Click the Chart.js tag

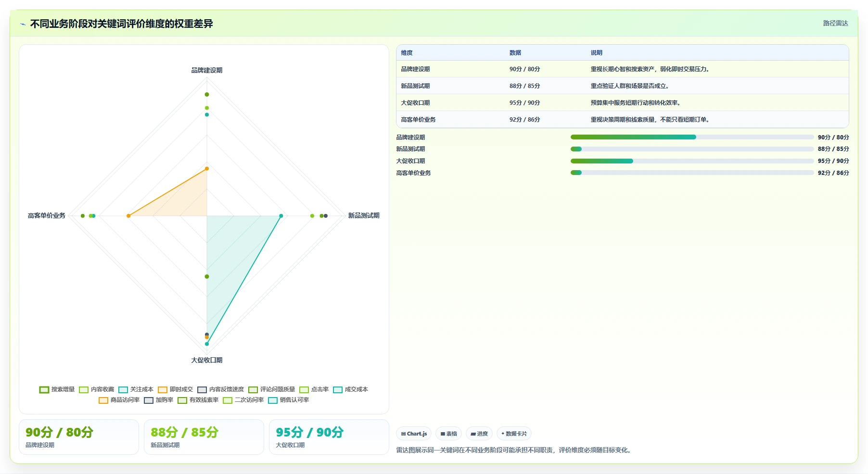tap(414, 434)
